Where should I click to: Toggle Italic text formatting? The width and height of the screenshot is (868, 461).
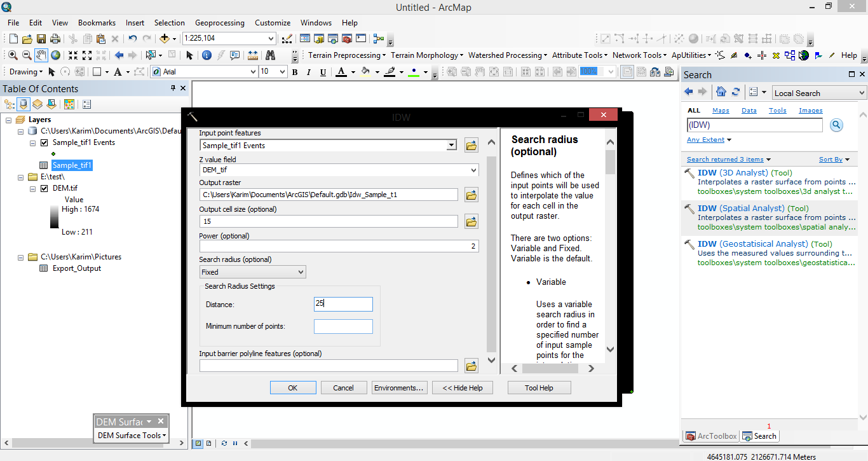pyautogui.click(x=309, y=72)
